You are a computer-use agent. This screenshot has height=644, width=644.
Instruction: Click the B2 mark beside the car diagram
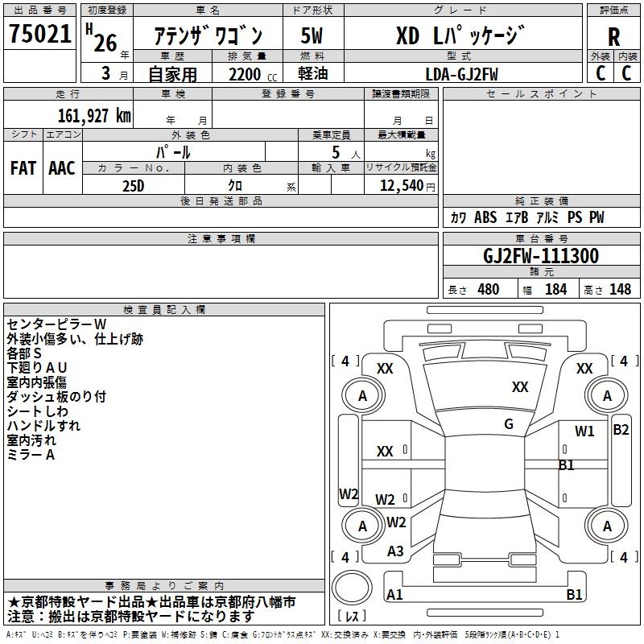pos(621,430)
